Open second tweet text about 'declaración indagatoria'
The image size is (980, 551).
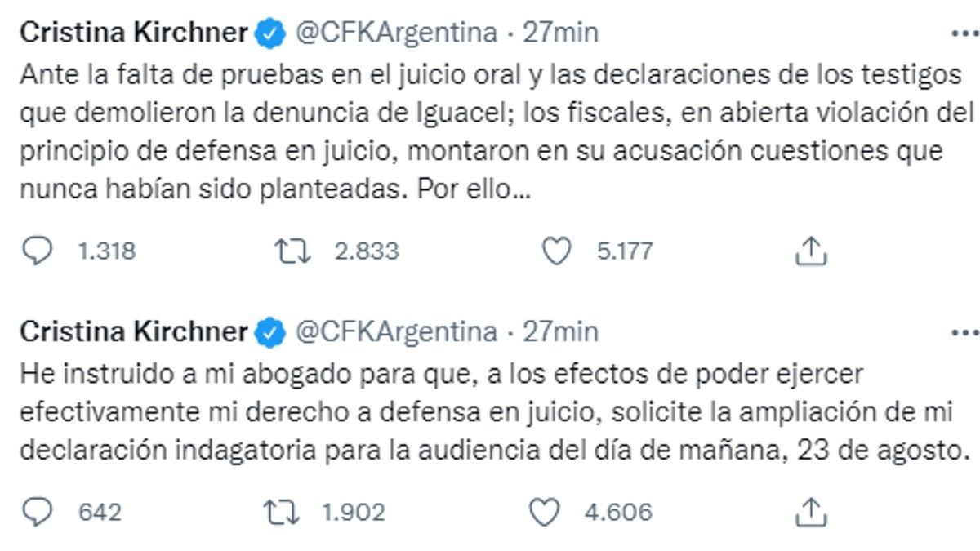coord(490,413)
